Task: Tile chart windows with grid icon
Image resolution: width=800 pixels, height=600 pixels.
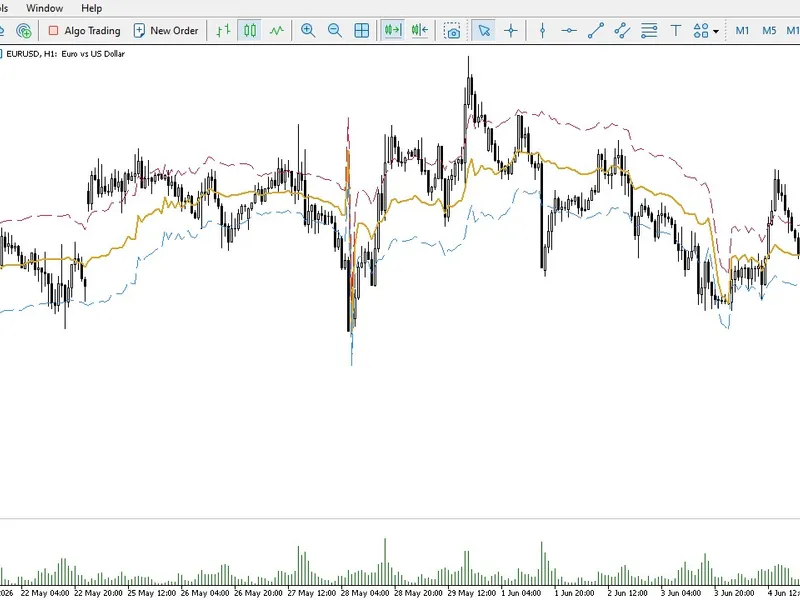Action: [x=362, y=31]
